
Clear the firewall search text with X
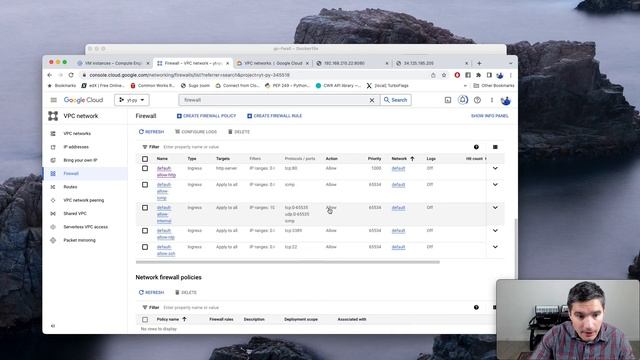tap(372, 100)
